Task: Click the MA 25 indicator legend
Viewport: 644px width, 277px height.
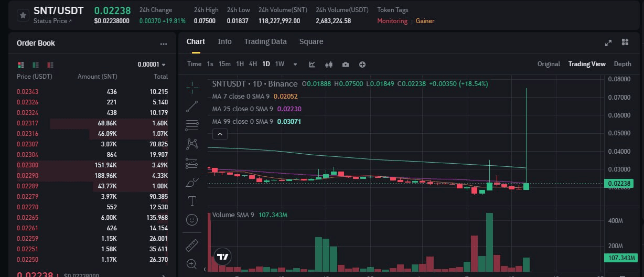Action: coord(257,109)
